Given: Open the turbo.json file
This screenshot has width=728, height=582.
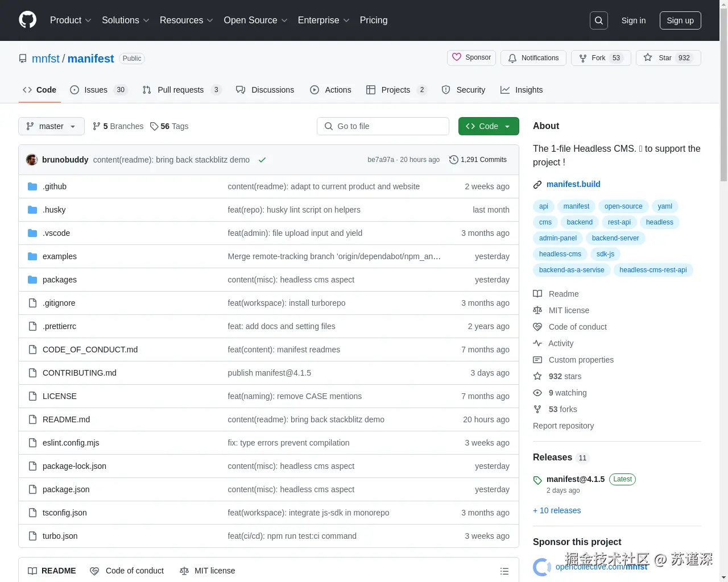Looking at the screenshot, I should pos(60,536).
